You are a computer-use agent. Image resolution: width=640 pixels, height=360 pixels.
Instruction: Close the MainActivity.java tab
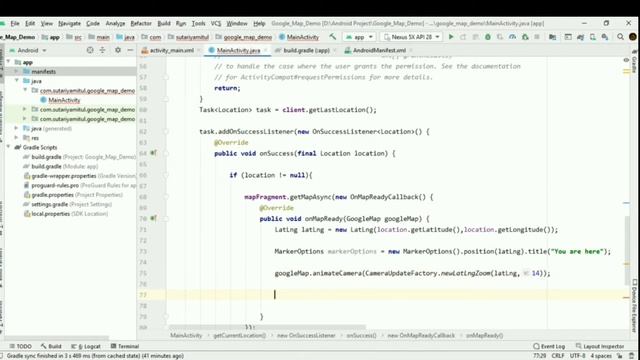265,50
